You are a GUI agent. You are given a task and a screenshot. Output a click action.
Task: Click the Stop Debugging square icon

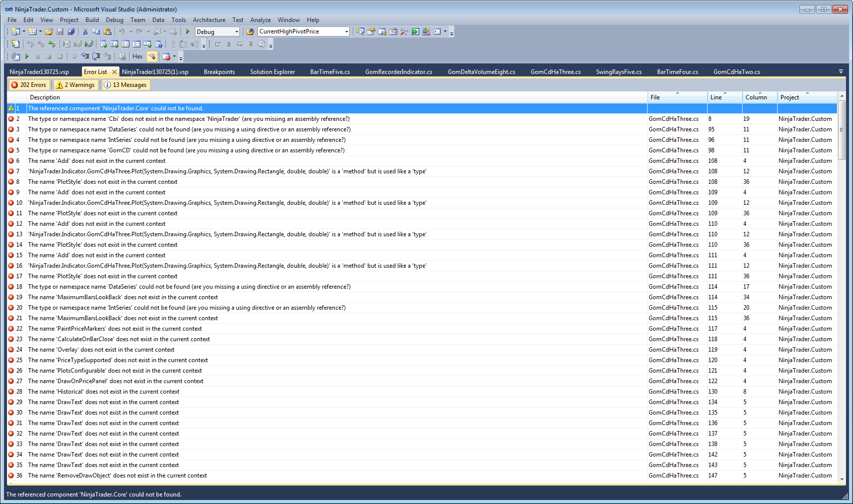49,56
